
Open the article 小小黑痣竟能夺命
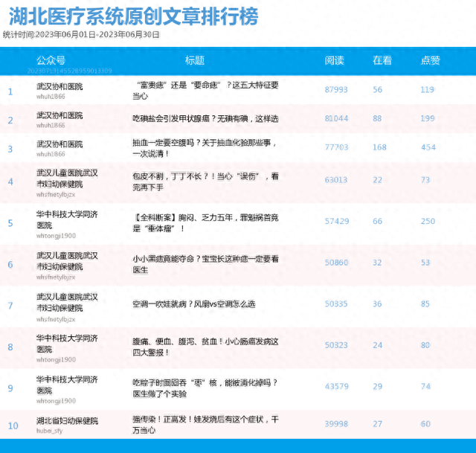point(205,264)
